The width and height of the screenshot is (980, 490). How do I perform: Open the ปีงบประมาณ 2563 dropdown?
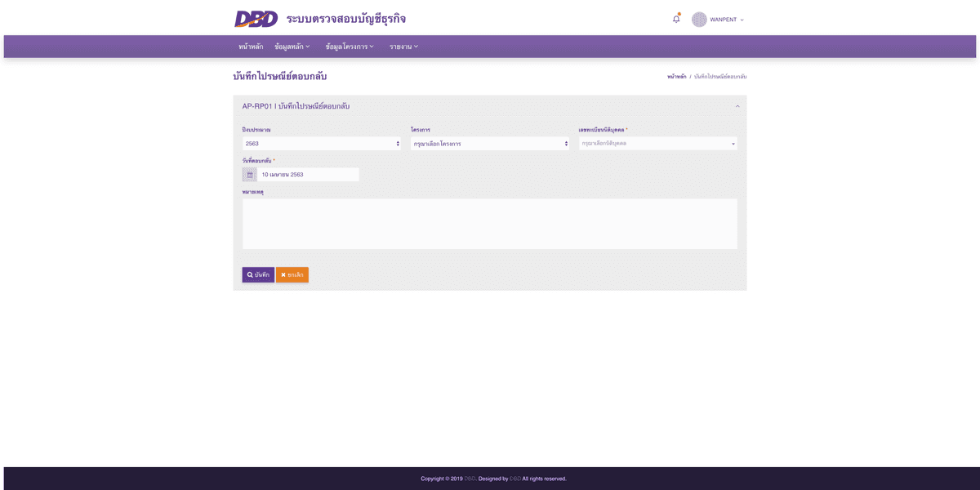pyautogui.click(x=322, y=144)
